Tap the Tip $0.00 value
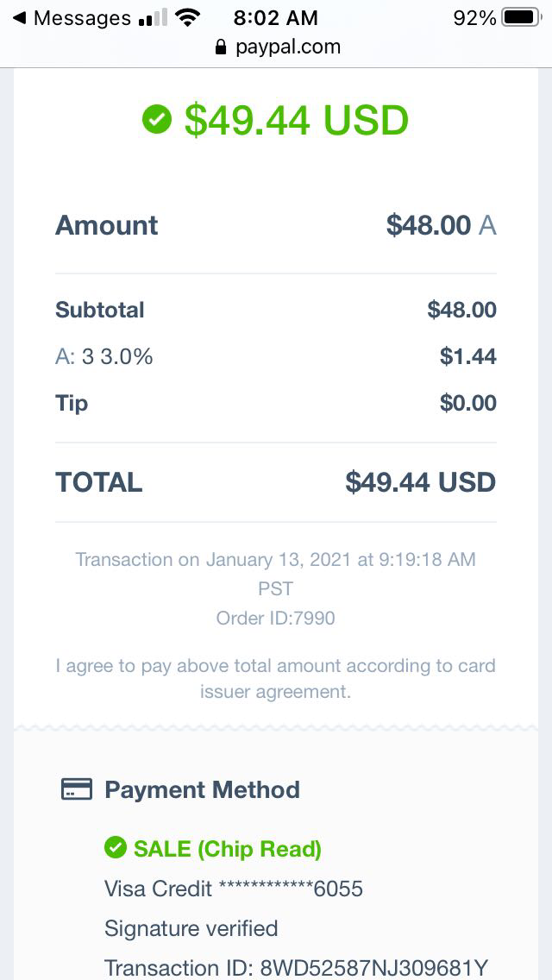Viewport: 552px width, 980px height. 468,403
